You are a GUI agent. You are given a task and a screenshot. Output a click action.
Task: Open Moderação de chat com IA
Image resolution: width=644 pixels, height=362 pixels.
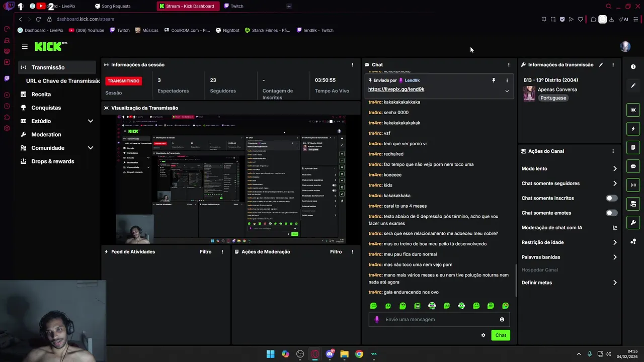[x=569, y=228]
